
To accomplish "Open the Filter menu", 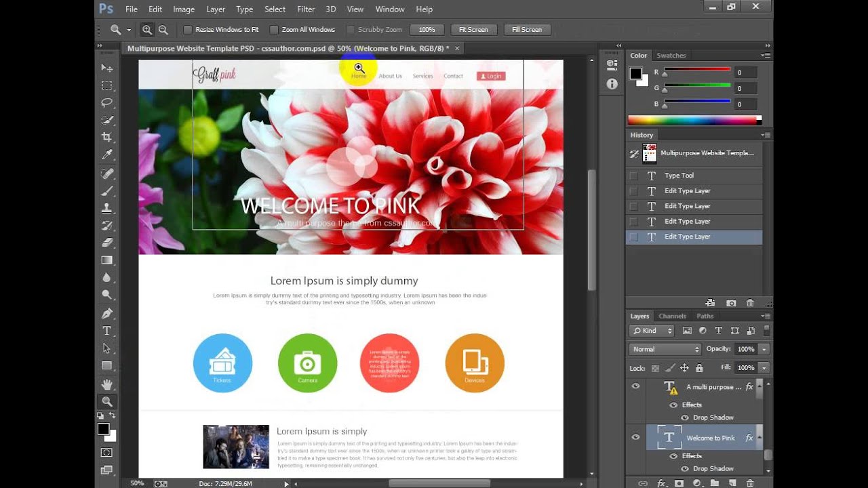I will pyautogui.click(x=306, y=9).
